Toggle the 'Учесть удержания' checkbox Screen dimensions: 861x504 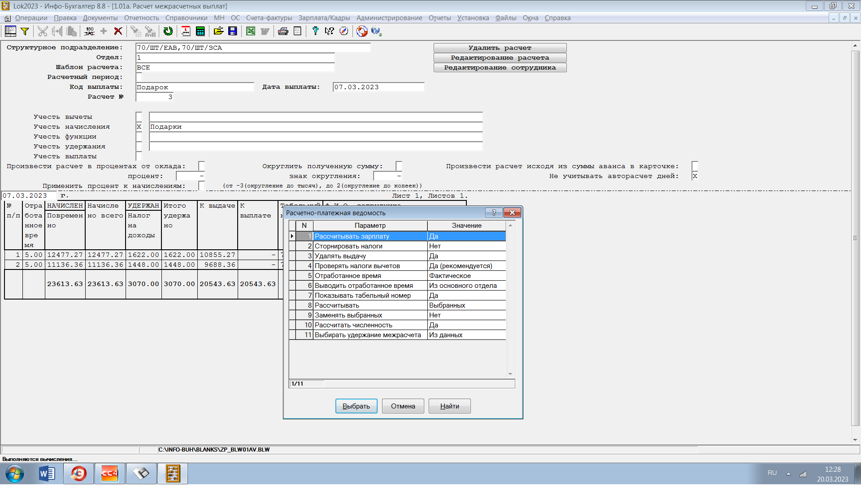[x=139, y=147]
